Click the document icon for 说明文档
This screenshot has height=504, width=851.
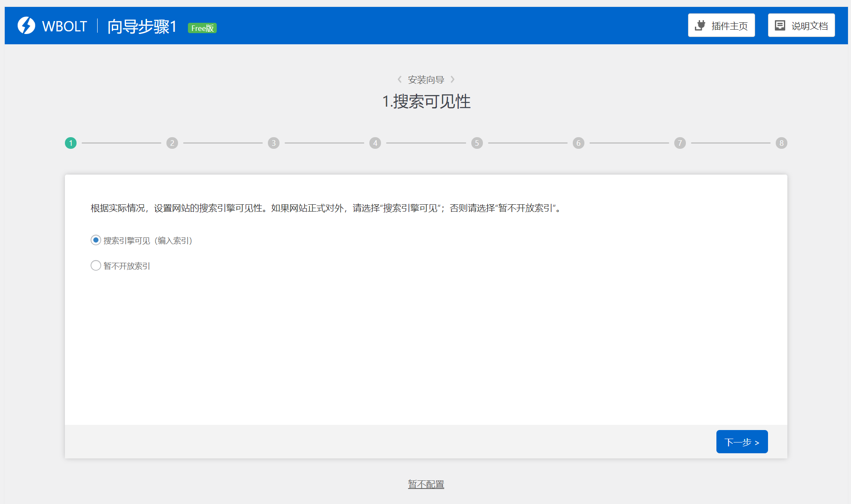(780, 25)
